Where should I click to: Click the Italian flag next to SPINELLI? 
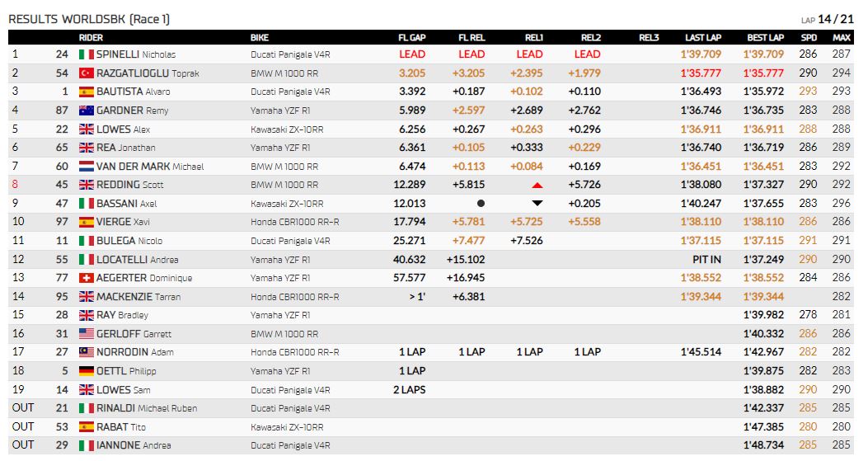[x=87, y=54]
